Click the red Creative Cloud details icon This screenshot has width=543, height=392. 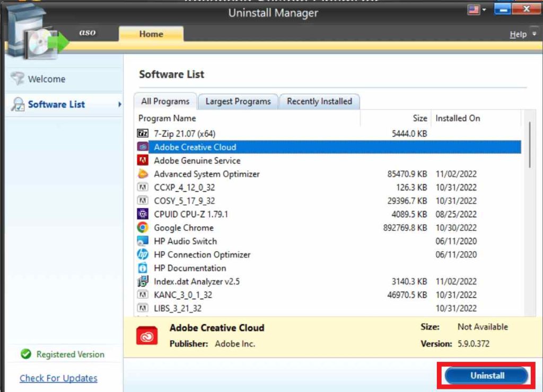(x=147, y=336)
